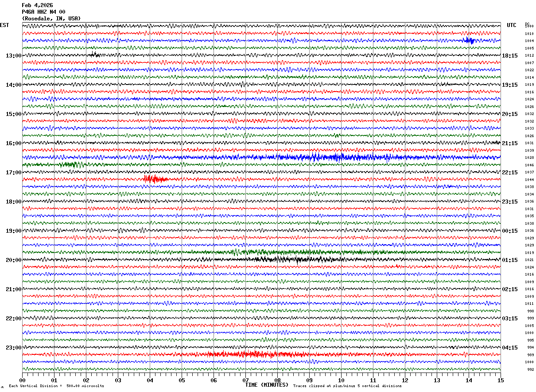Click the 13:00 EST time label
This screenshot has height=392, width=536.
point(14,56)
